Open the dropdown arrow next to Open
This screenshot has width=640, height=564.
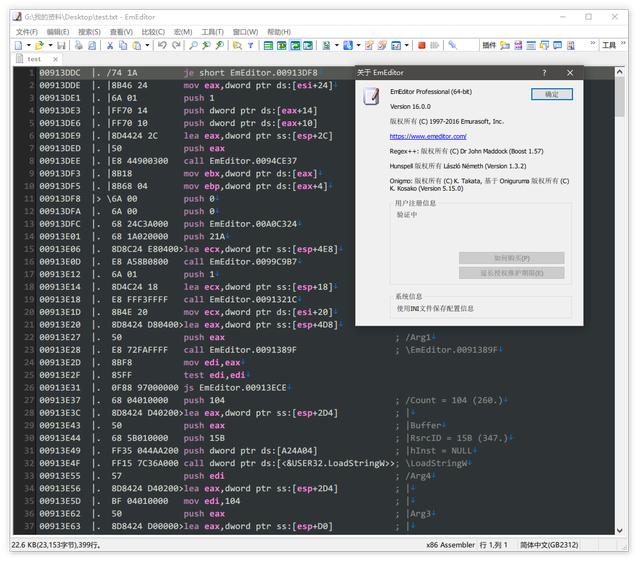click(x=50, y=45)
